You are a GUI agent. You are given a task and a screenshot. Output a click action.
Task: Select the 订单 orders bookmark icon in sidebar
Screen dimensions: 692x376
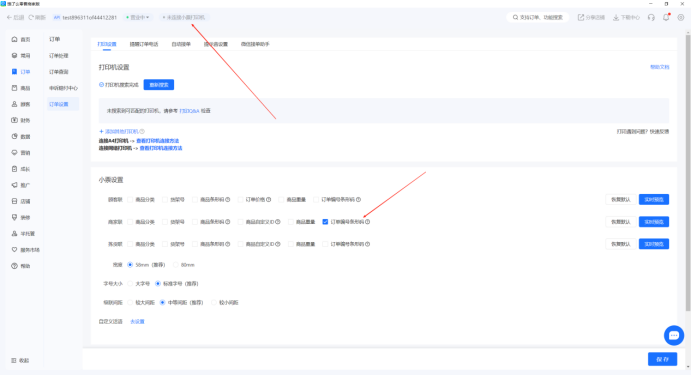tap(15, 71)
